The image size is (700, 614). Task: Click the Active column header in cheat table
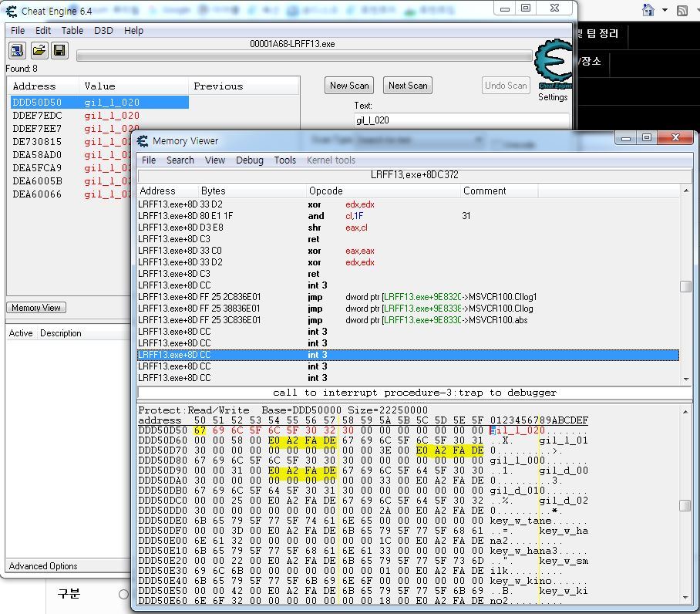pyautogui.click(x=21, y=333)
